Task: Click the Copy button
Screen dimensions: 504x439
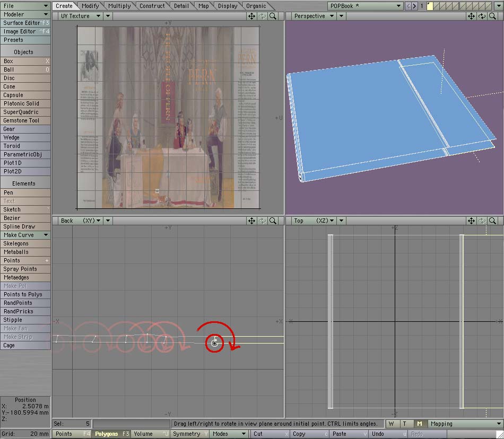Action: click(x=309, y=434)
